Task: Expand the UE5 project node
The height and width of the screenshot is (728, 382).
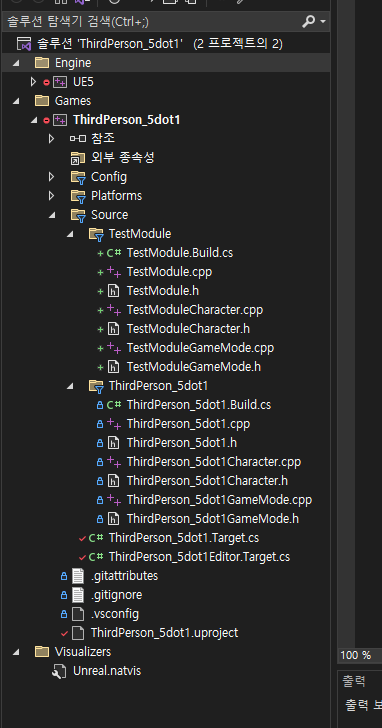Action: click(x=32, y=82)
